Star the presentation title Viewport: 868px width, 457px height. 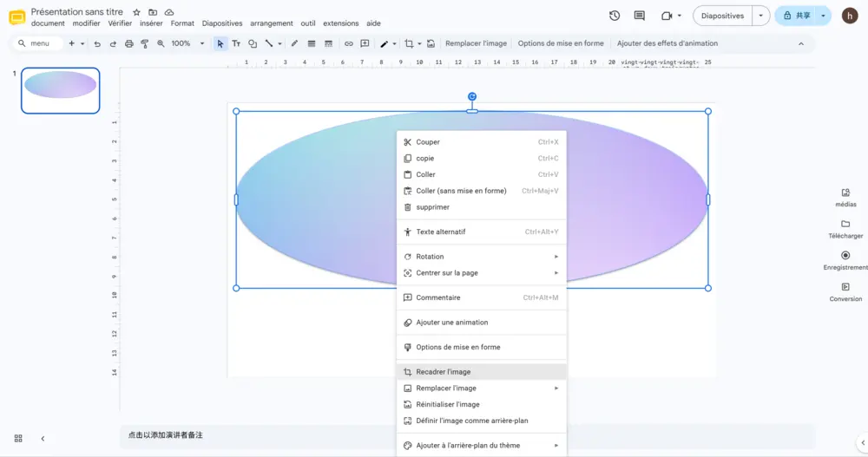tap(137, 12)
